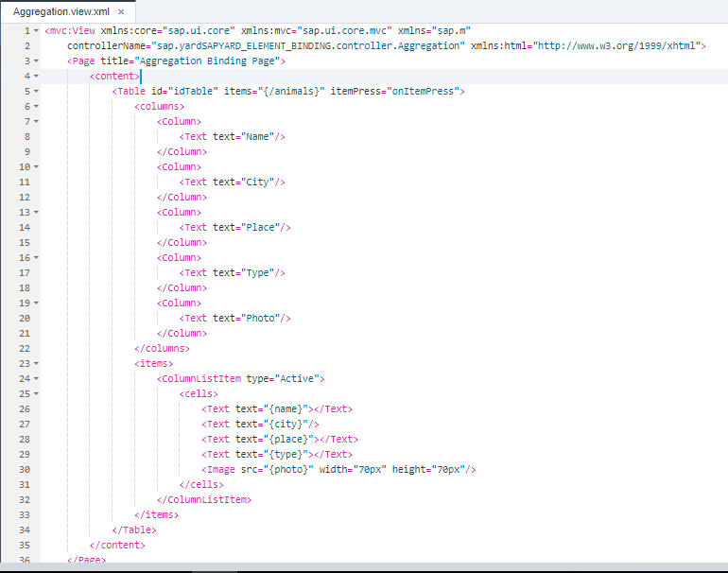Click line number 35 in the gutter

pyautogui.click(x=25, y=546)
